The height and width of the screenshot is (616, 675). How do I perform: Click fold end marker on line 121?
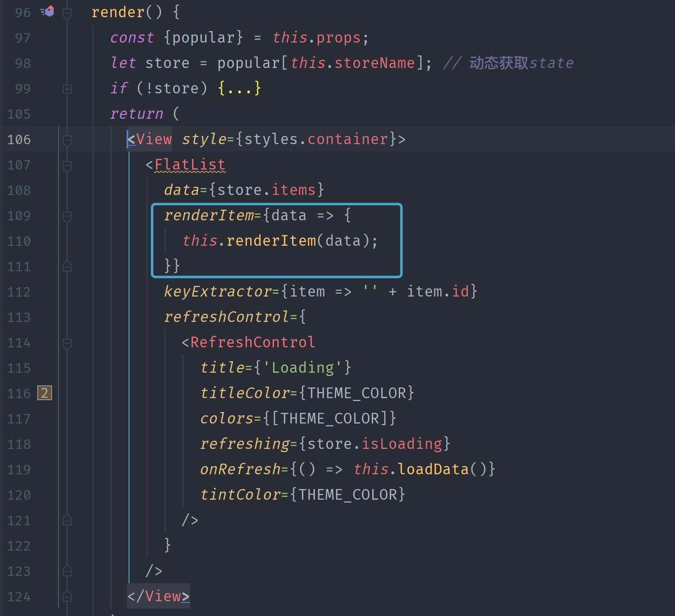click(x=67, y=521)
